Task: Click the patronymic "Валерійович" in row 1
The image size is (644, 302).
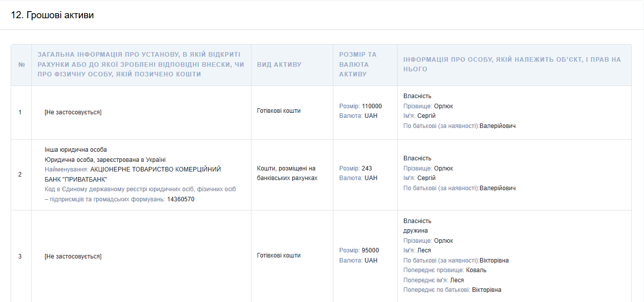Action: point(497,126)
